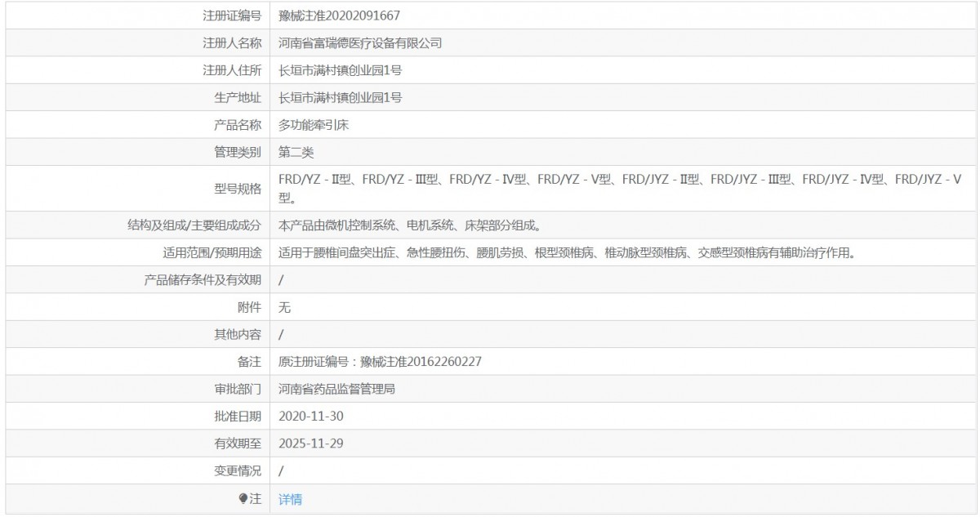
Task: Click the 审批部门 label cell
Action: (136, 389)
